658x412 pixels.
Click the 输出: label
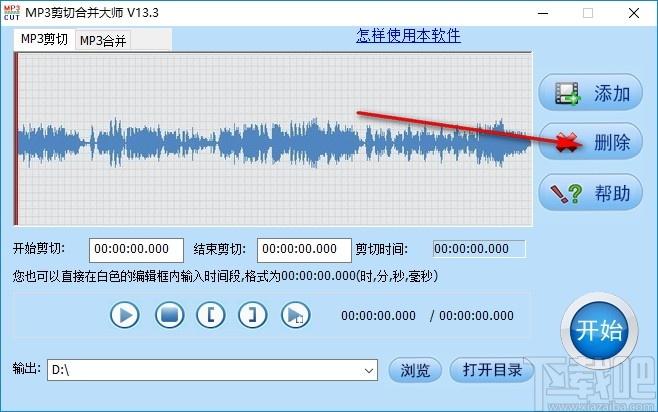coord(26,369)
